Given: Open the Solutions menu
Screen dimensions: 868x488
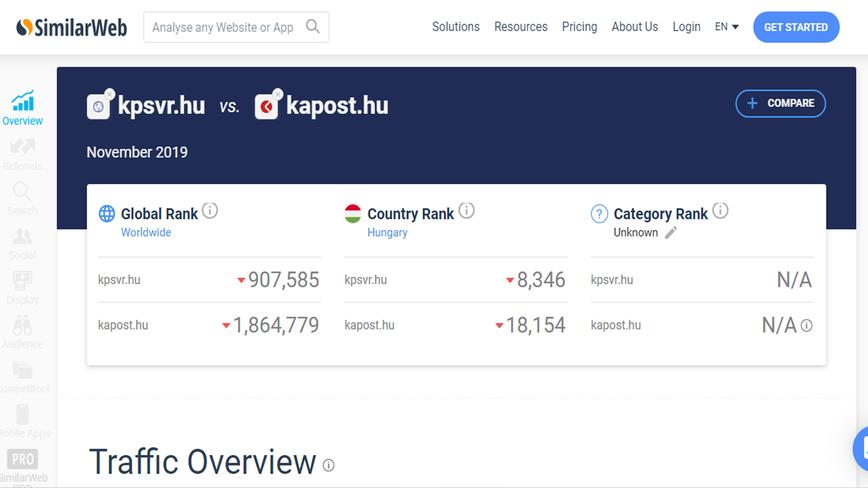Looking at the screenshot, I should [x=456, y=27].
